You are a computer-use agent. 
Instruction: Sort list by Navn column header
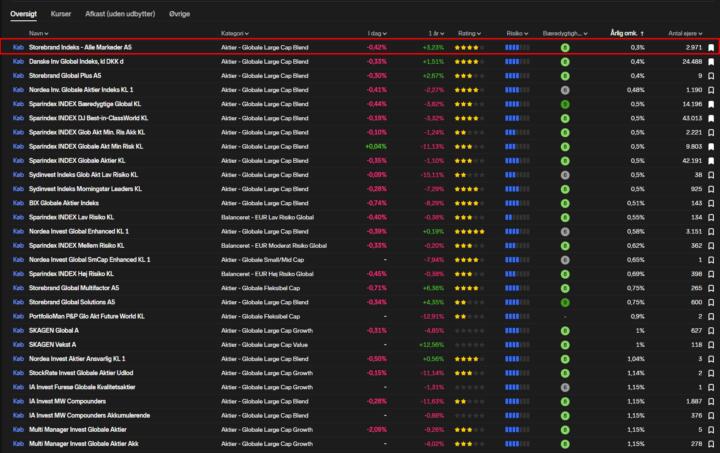point(39,34)
